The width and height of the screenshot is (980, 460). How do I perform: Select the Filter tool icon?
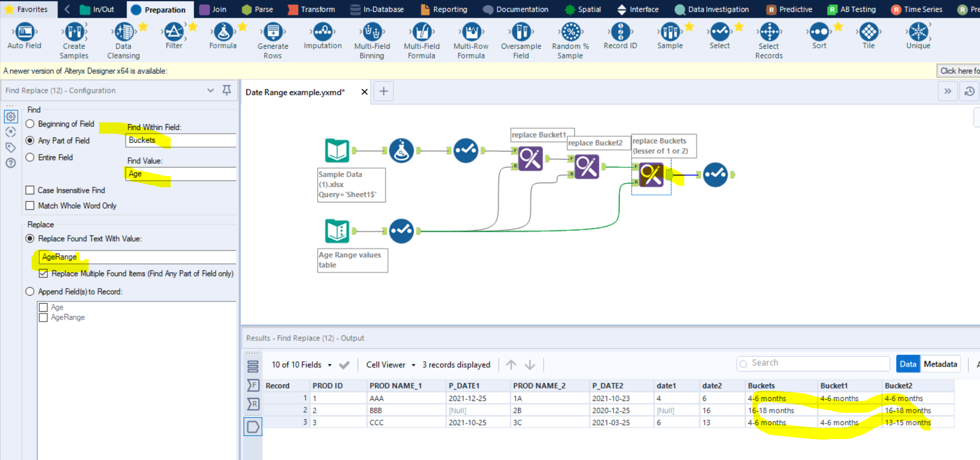pos(174,32)
